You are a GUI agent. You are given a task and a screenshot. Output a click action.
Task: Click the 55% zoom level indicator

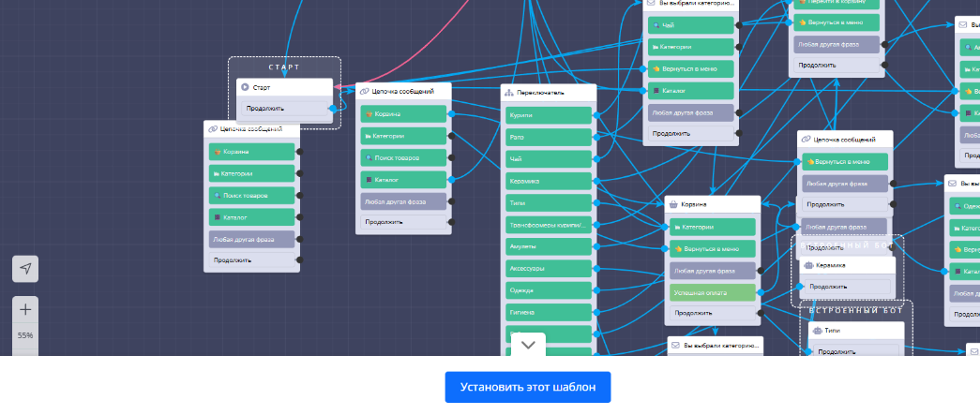(25, 335)
